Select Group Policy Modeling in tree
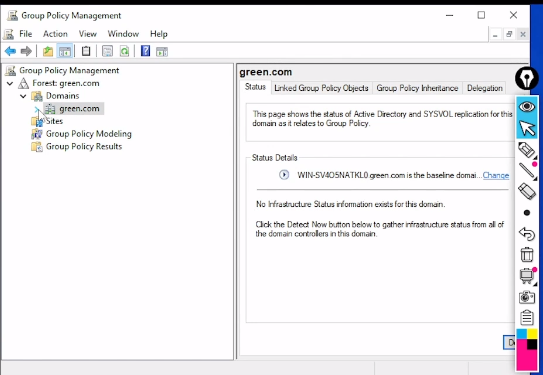 (89, 134)
